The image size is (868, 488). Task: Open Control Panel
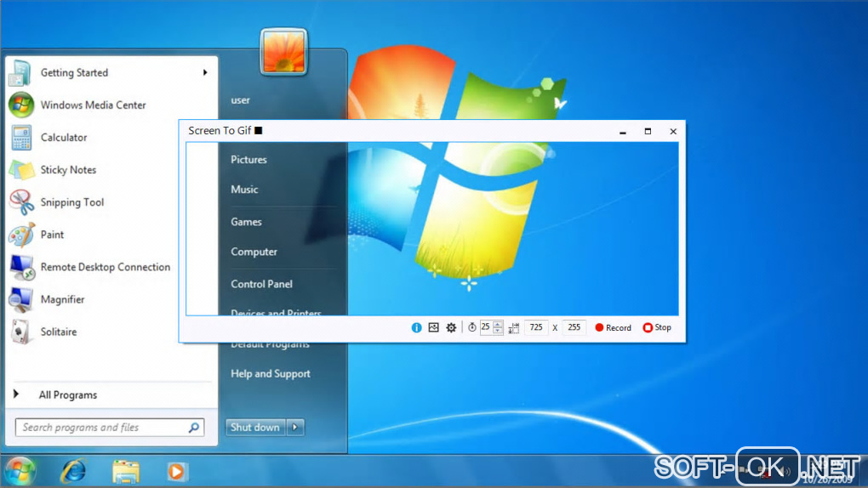click(x=261, y=284)
